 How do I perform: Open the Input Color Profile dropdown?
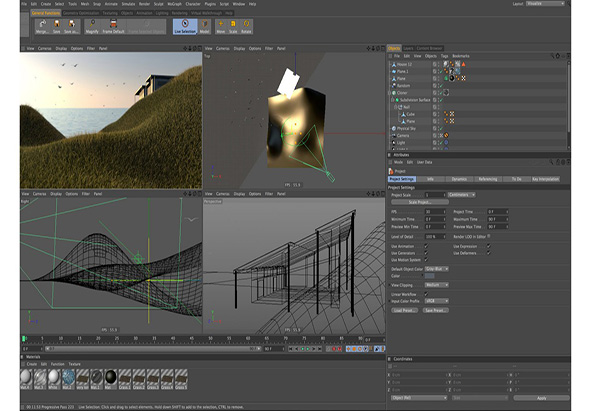tap(436, 301)
